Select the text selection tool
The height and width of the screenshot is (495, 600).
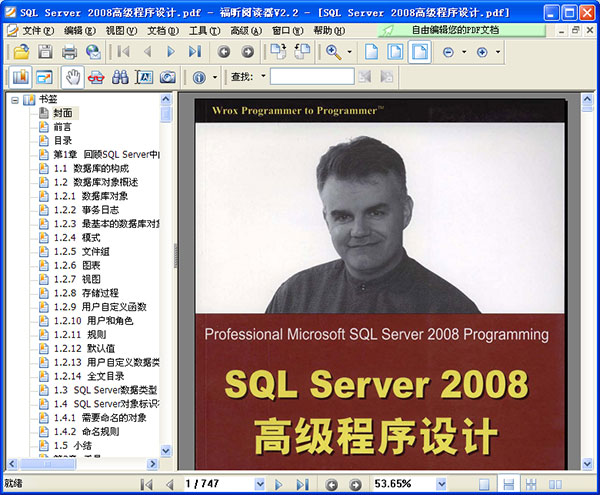144,77
